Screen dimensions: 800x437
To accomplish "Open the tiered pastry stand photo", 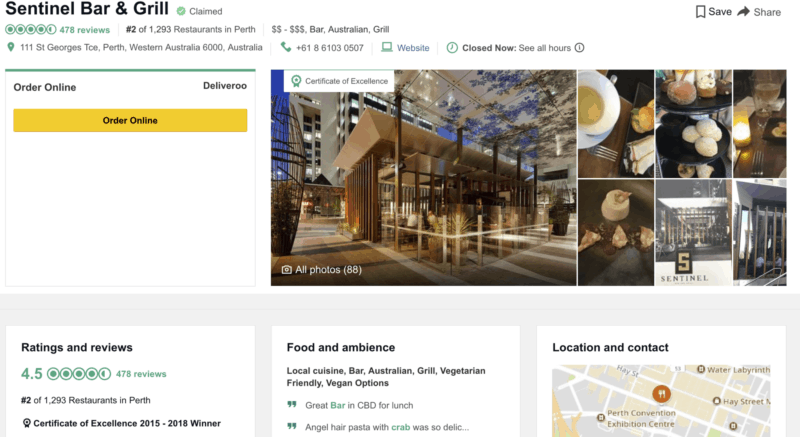I will pos(693,124).
